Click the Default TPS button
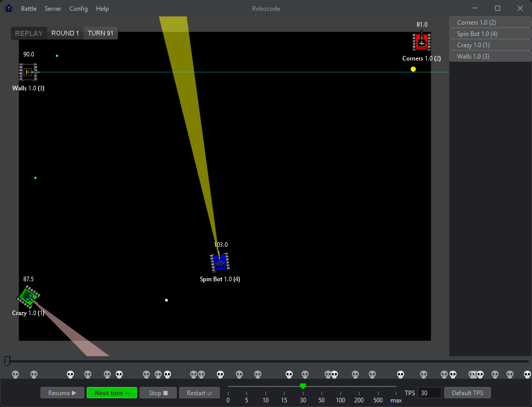 (467, 393)
